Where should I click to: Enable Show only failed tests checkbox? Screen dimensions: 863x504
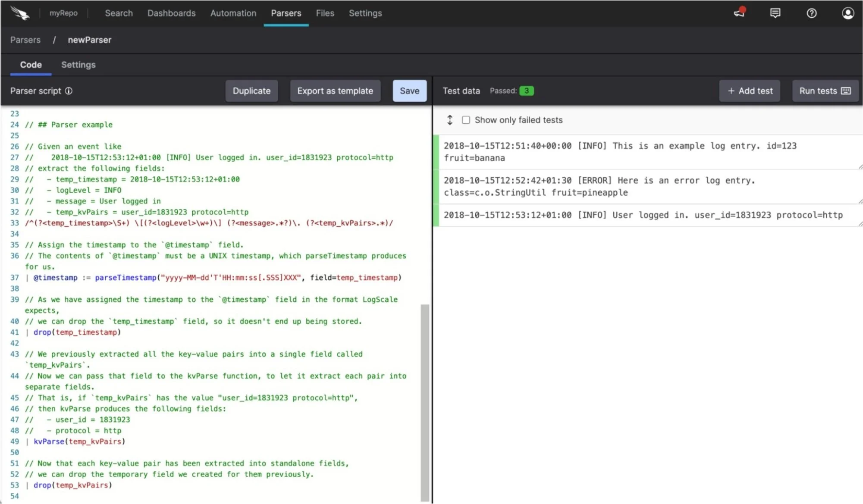tap(466, 120)
